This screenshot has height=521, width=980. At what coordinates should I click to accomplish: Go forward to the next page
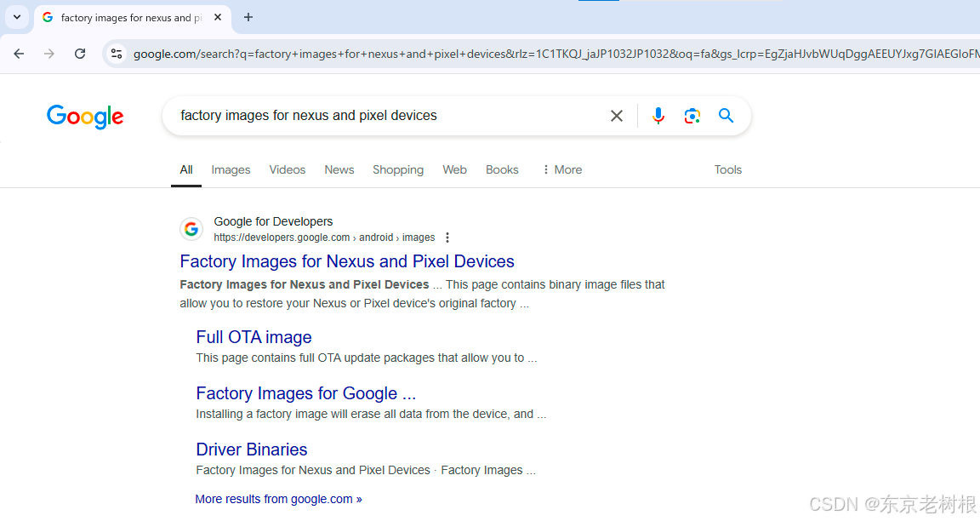tap(49, 54)
